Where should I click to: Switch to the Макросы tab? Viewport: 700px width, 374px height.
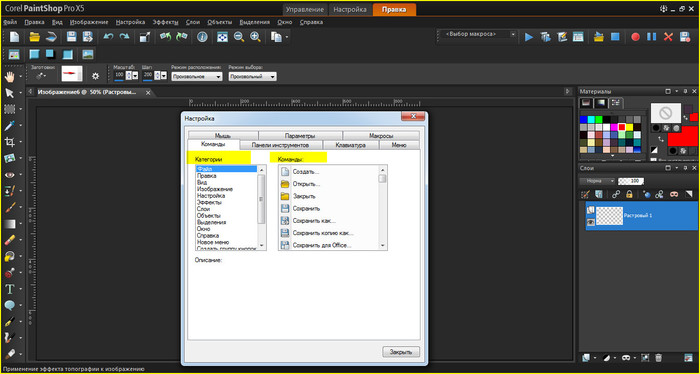(381, 136)
